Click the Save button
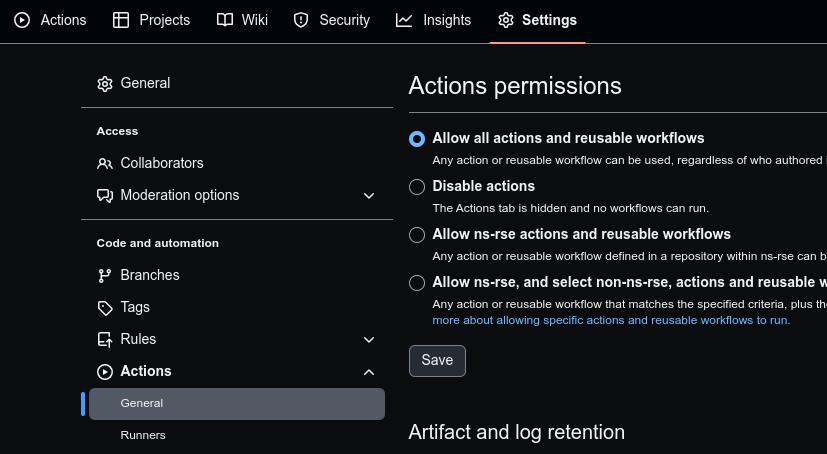 [x=437, y=361]
